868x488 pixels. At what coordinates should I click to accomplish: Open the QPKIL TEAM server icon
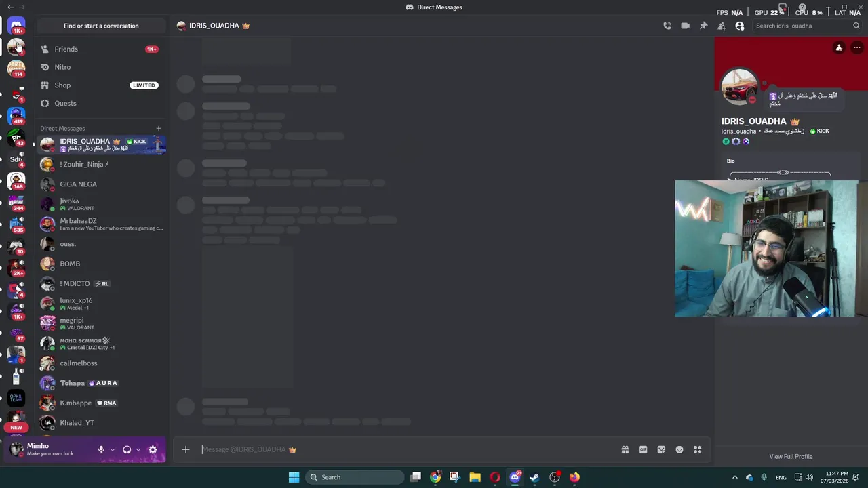point(16,398)
